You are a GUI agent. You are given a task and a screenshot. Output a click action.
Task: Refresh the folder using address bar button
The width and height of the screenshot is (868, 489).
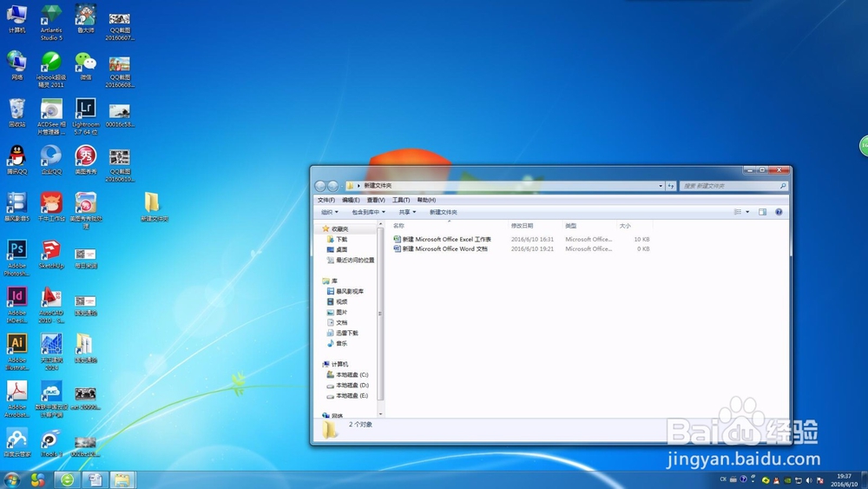[x=671, y=186]
